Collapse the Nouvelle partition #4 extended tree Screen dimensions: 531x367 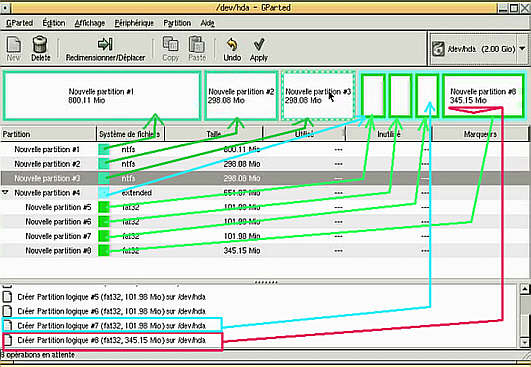(5, 193)
